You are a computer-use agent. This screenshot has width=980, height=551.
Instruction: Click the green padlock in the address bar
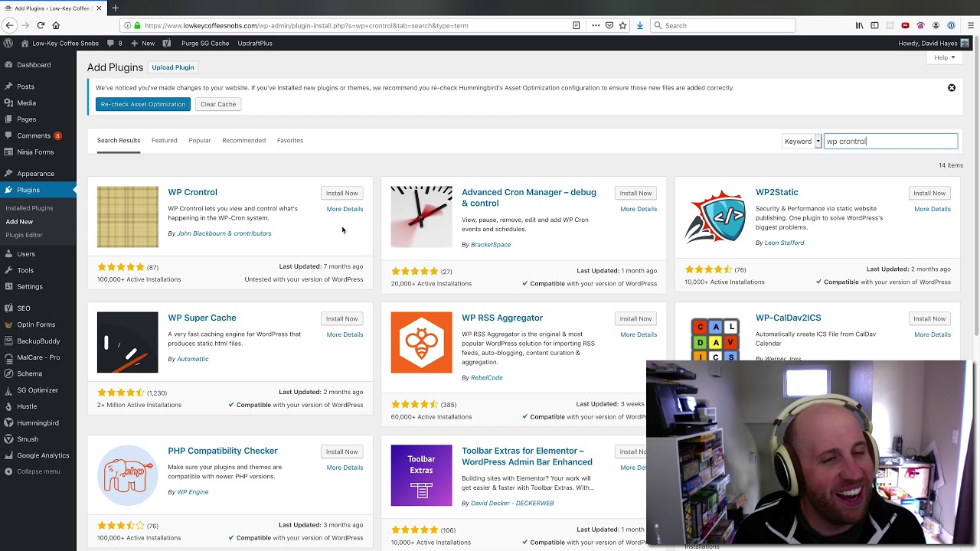pyautogui.click(x=138, y=25)
